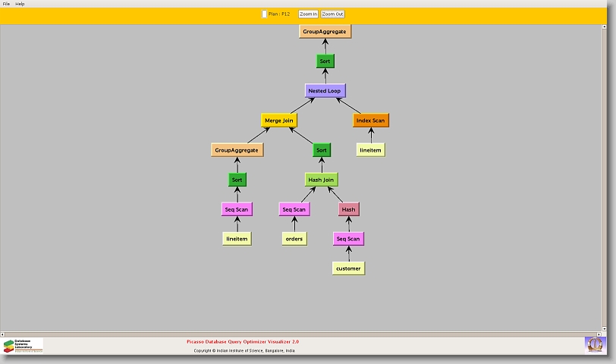Click the Zoom In button

308,14
